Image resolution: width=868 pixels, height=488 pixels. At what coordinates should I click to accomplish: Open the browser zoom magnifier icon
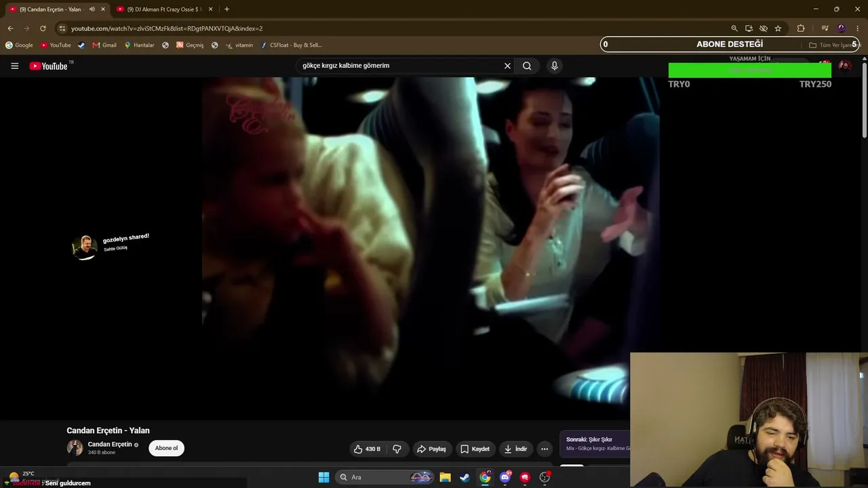click(734, 28)
